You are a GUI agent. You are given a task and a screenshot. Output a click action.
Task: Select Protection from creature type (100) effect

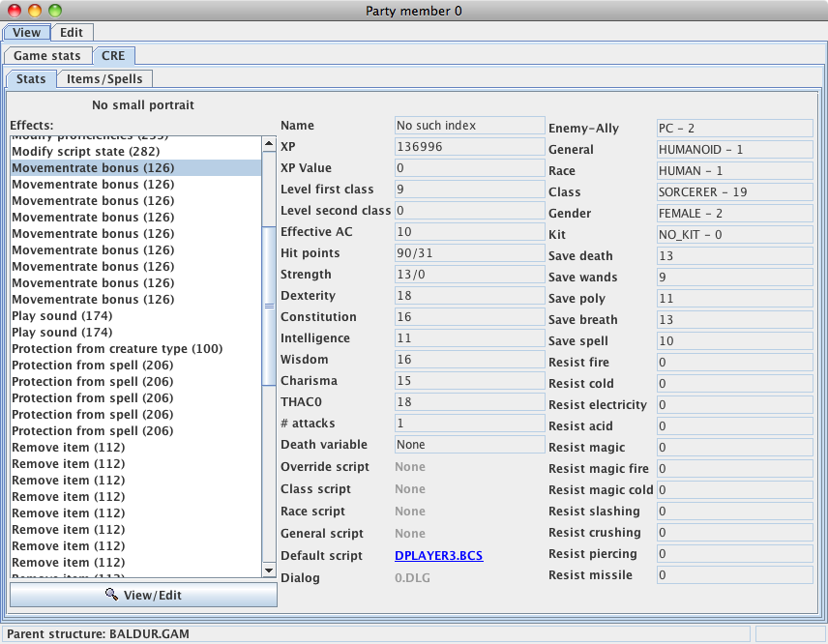(116, 349)
